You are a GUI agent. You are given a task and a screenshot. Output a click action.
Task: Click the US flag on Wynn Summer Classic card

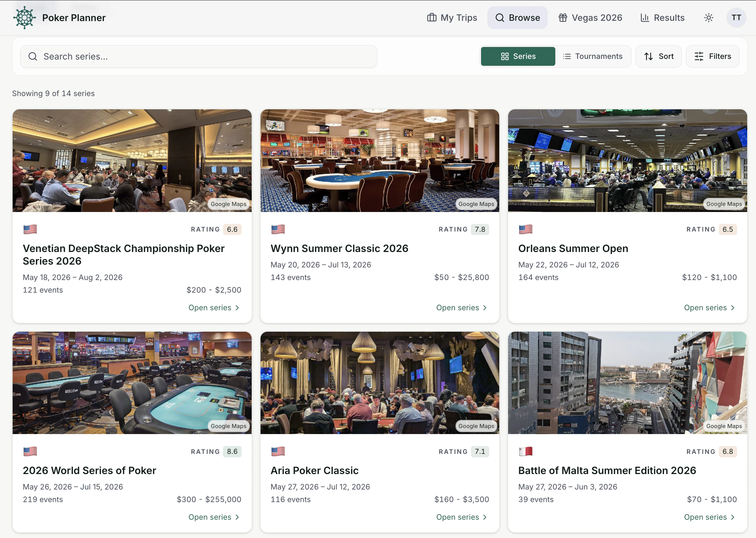pyautogui.click(x=278, y=229)
